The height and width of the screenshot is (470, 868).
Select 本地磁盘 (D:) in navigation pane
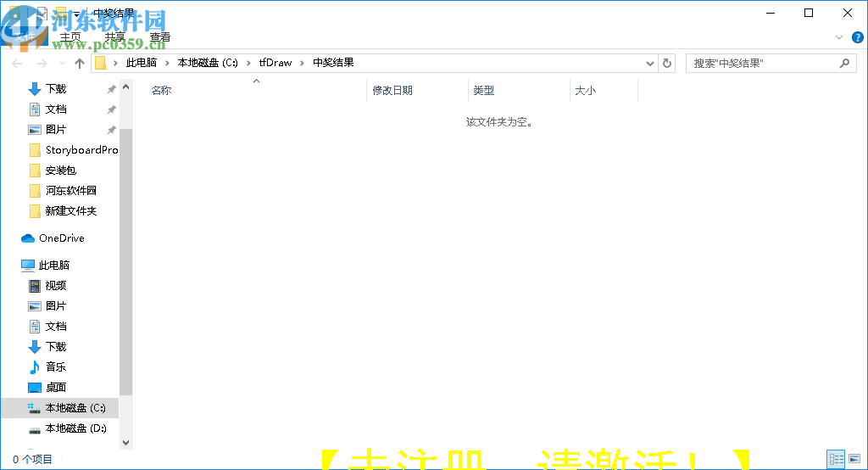pyautogui.click(x=75, y=428)
